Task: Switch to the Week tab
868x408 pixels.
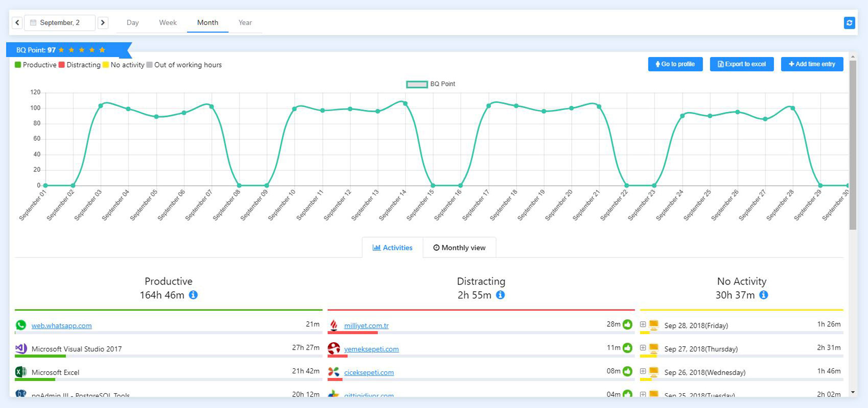Action: pos(167,22)
